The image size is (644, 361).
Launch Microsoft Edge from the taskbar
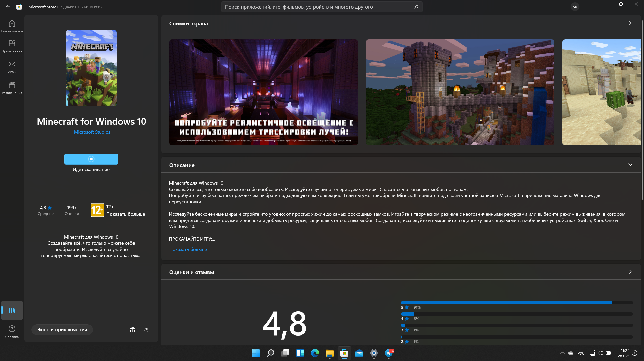pos(315,353)
